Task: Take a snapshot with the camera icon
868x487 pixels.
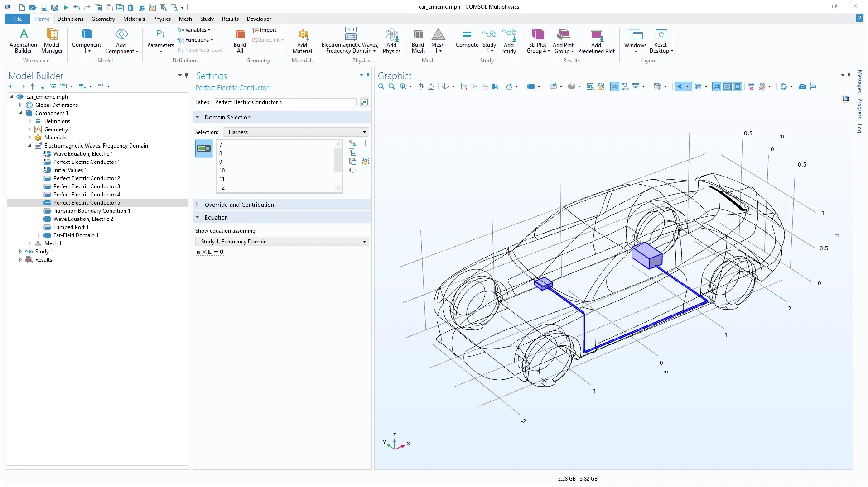Action: pos(802,86)
